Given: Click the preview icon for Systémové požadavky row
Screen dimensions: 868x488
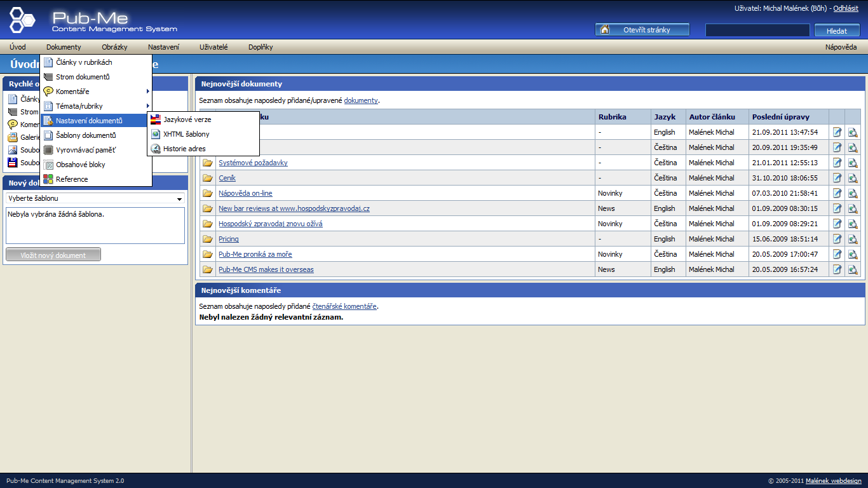Looking at the screenshot, I should coord(853,163).
